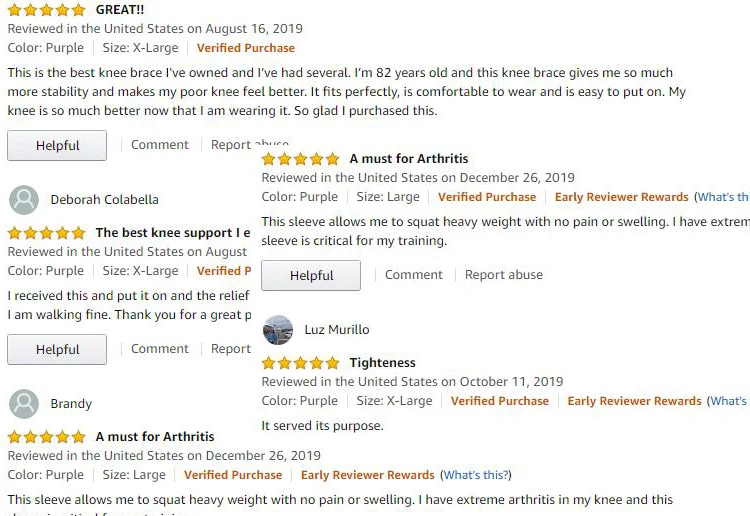This screenshot has height=516, width=750.
Task: Click stars on 'The best knee support' review
Action: (46, 233)
